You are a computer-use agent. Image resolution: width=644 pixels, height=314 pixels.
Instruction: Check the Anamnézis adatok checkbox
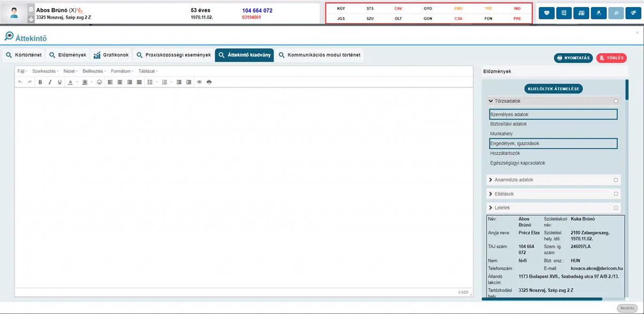point(616,180)
